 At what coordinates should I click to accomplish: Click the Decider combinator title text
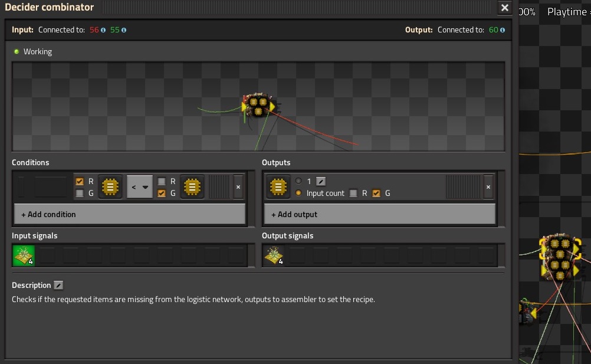[x=50, y=7]
